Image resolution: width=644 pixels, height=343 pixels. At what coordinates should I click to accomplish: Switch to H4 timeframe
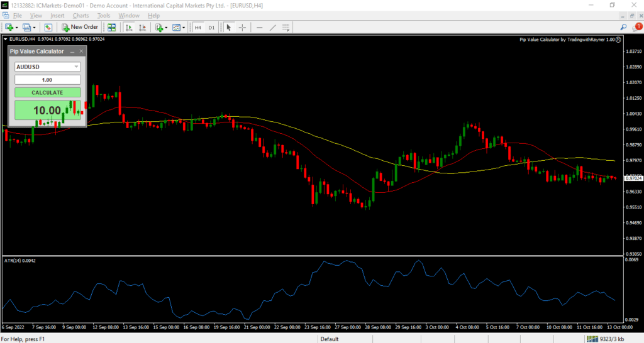(x=197, y=27)
